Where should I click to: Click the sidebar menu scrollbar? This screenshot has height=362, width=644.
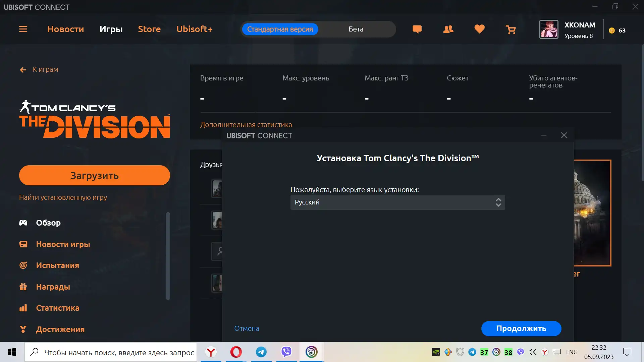click(168, 256)
